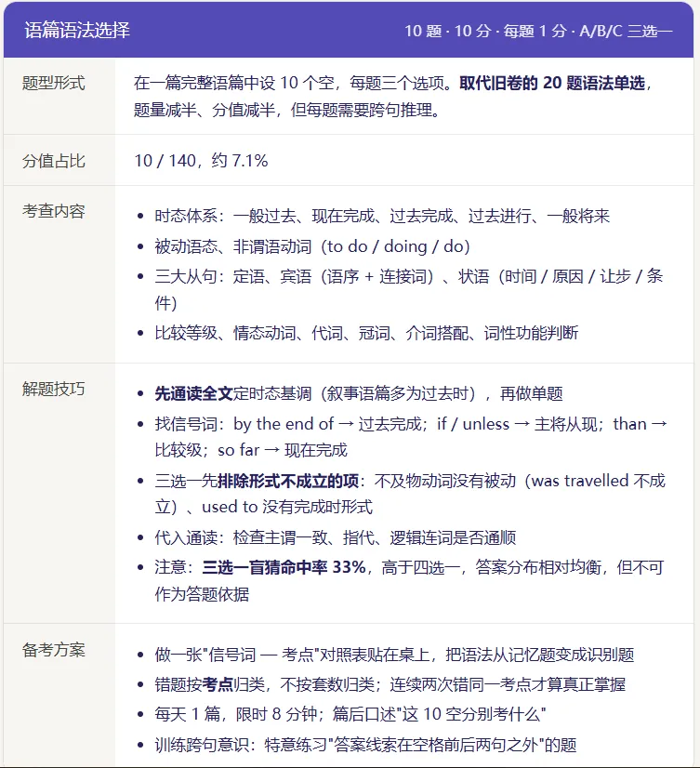Image resolution: width=700 pixels, height=768 pixels.
Task: Click the bullet starting with 比较等级、情态动词
Action: click(366, 333)
